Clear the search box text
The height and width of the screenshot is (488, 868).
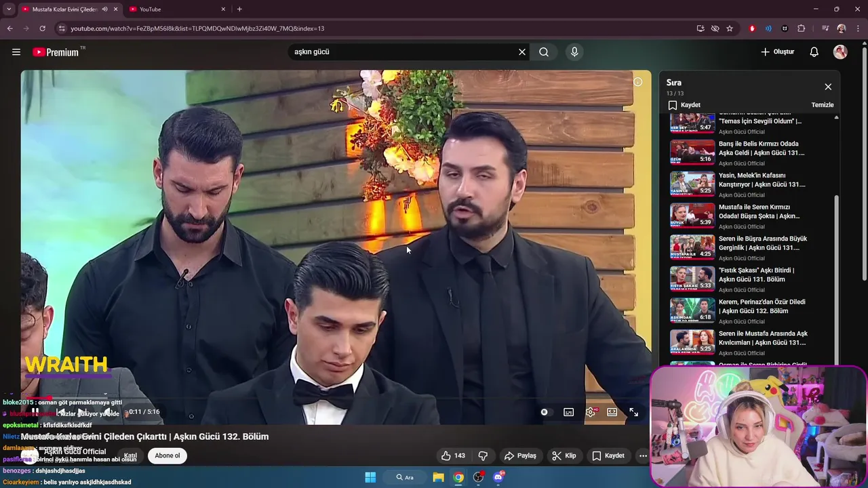click(x=522, y=52)
